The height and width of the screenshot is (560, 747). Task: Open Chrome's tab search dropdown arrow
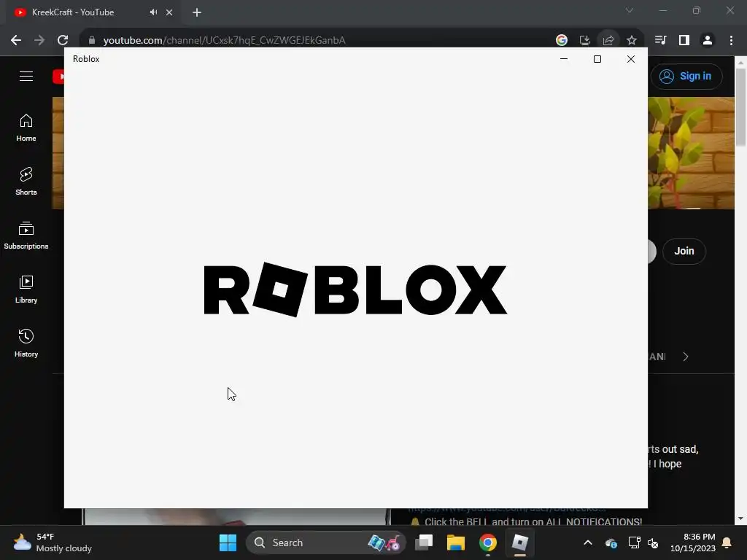(630, 10)
